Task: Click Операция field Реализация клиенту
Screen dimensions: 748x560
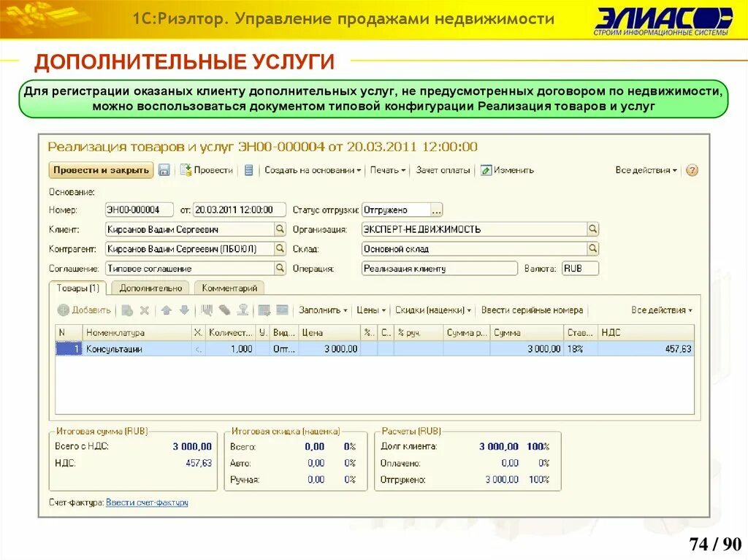Action: pyautogui.click(x=439, y=268)
